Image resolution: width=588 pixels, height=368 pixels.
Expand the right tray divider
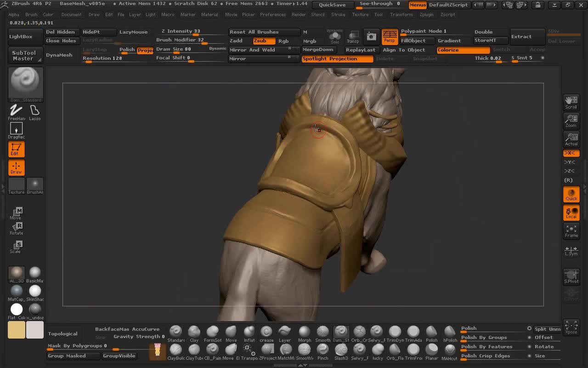(x=585, y=188)
